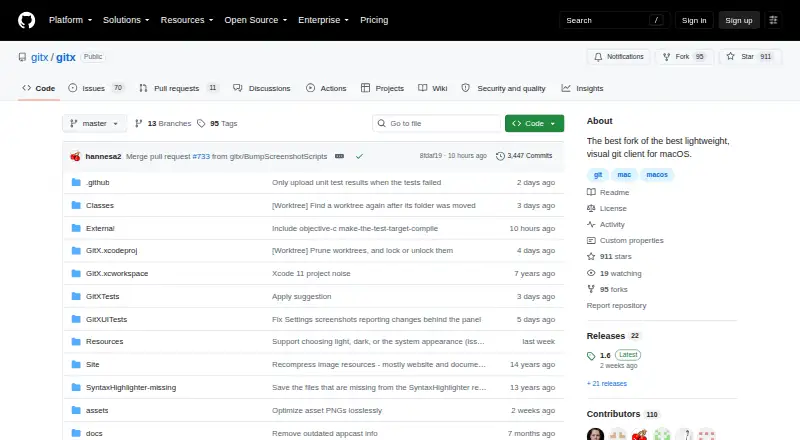Open the header menu icon beside Sign up
This screenshot has width=800, height=440.
[773, 20]
